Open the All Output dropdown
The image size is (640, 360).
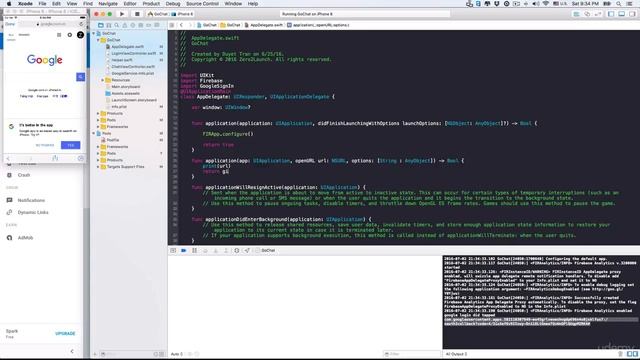pos(456,354)
